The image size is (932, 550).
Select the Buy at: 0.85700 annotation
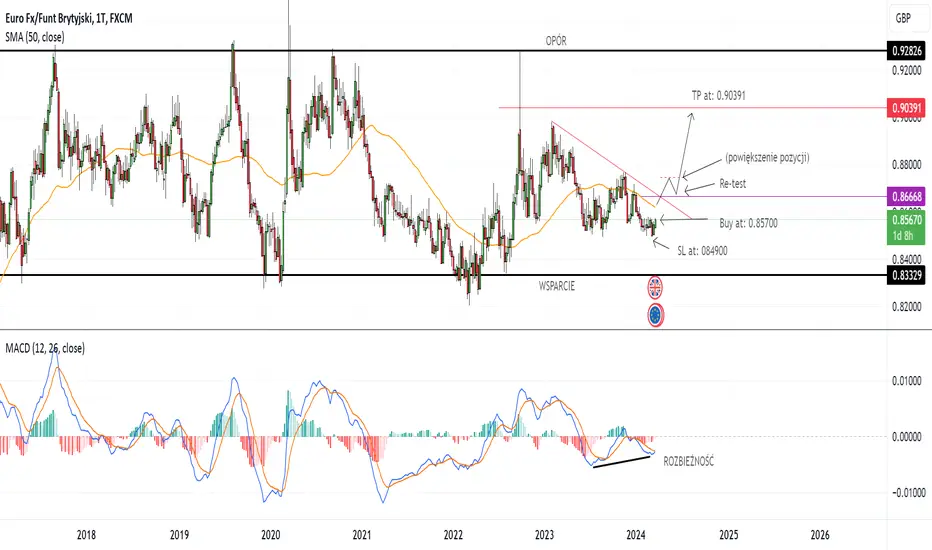point(748,224)
